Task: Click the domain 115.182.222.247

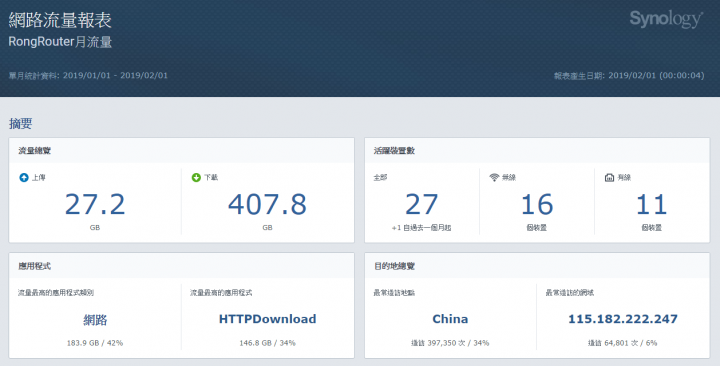Action: click(623, 319)
